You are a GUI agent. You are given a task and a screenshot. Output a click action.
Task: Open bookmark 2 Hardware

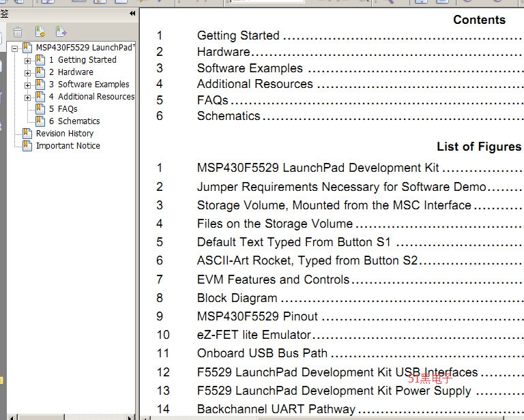(71, 72)
